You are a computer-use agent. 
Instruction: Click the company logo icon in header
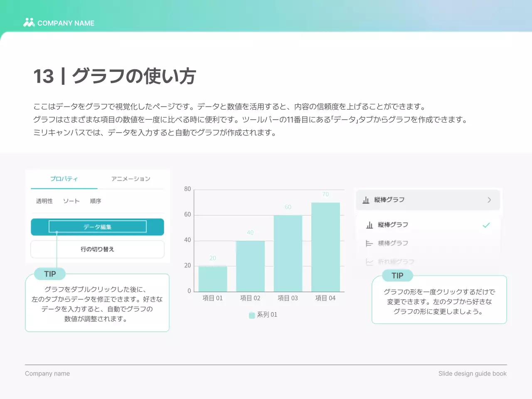[29, 23]
